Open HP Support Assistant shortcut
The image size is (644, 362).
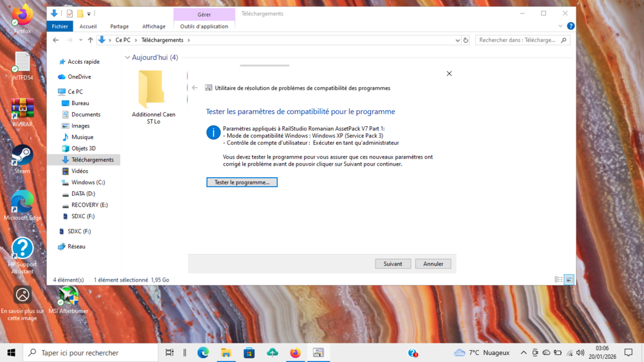[22, 256]
